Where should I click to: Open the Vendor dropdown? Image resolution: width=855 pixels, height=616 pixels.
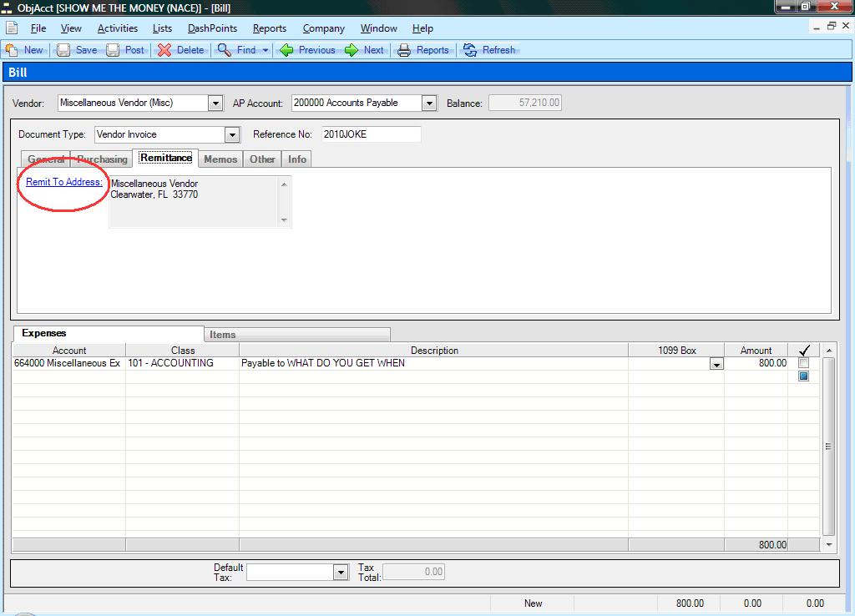click(215, 104)
